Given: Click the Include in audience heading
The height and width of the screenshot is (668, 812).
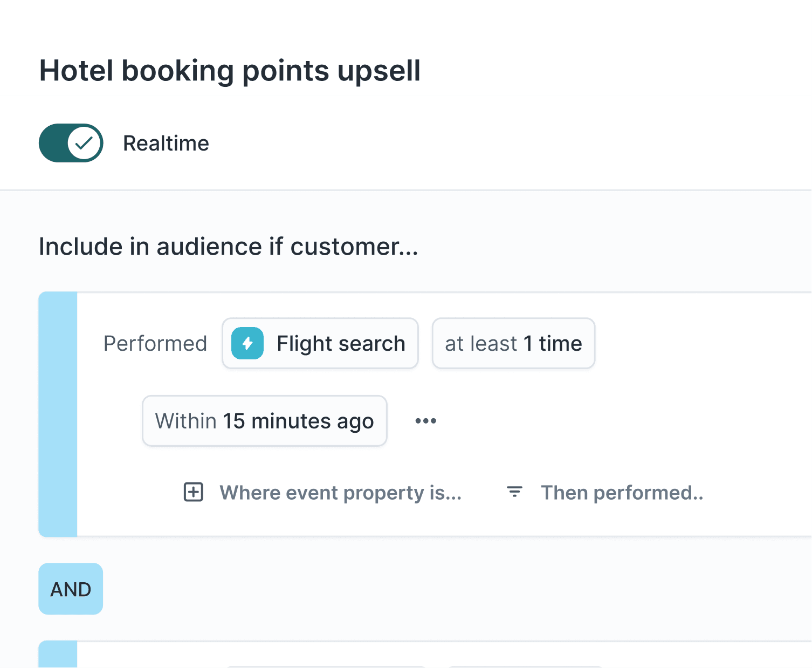Looking at the screenshot, I should coord(228,247).
